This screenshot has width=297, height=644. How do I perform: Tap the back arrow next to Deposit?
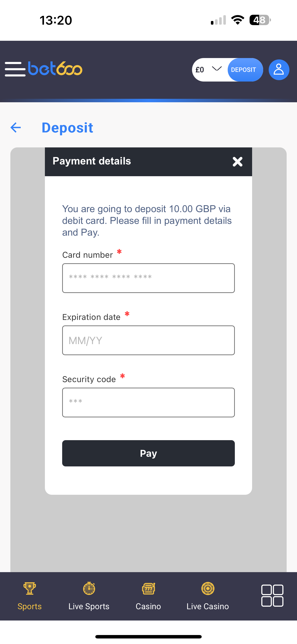tap(15, 128)
